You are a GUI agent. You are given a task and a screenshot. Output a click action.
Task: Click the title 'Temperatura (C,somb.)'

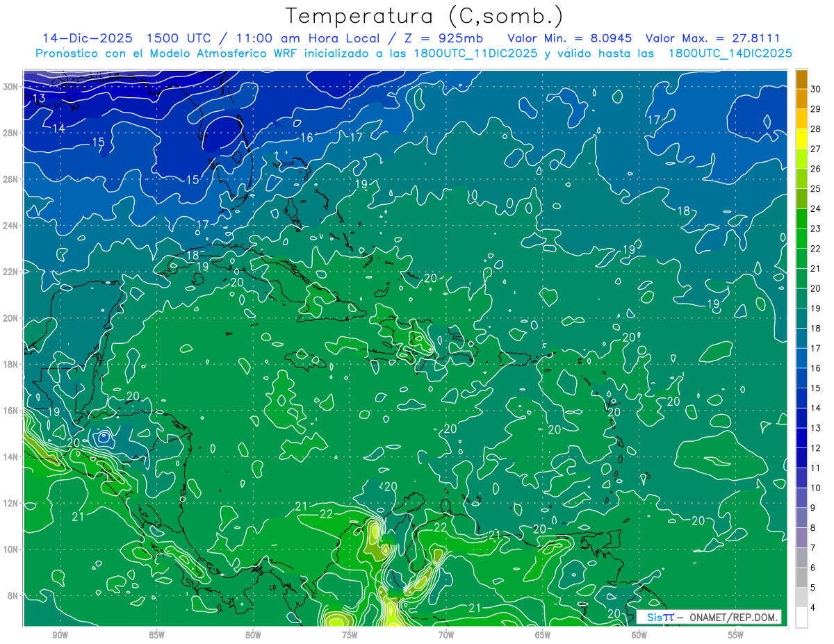click(425, 16)
